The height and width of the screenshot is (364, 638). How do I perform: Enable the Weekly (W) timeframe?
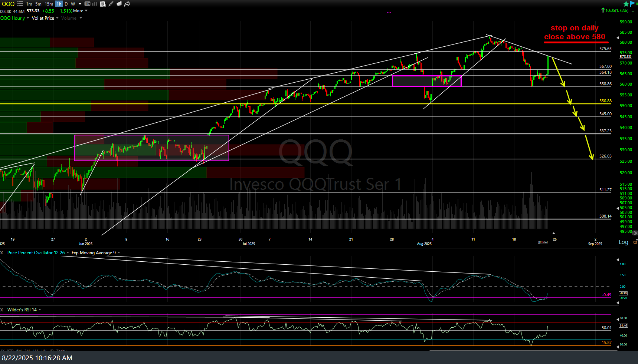pos(73,4)
